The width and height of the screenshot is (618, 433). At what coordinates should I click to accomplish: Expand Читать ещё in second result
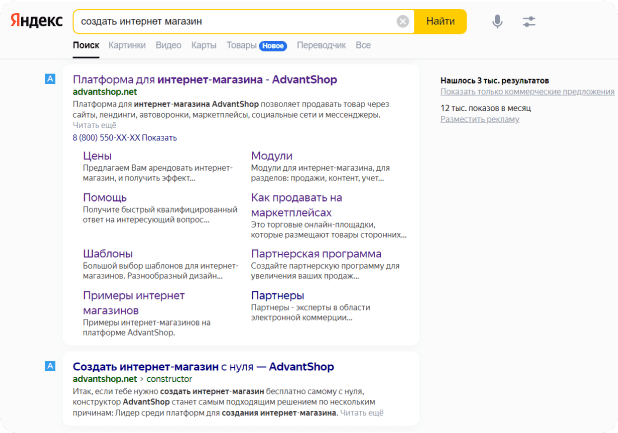[362, 413]
